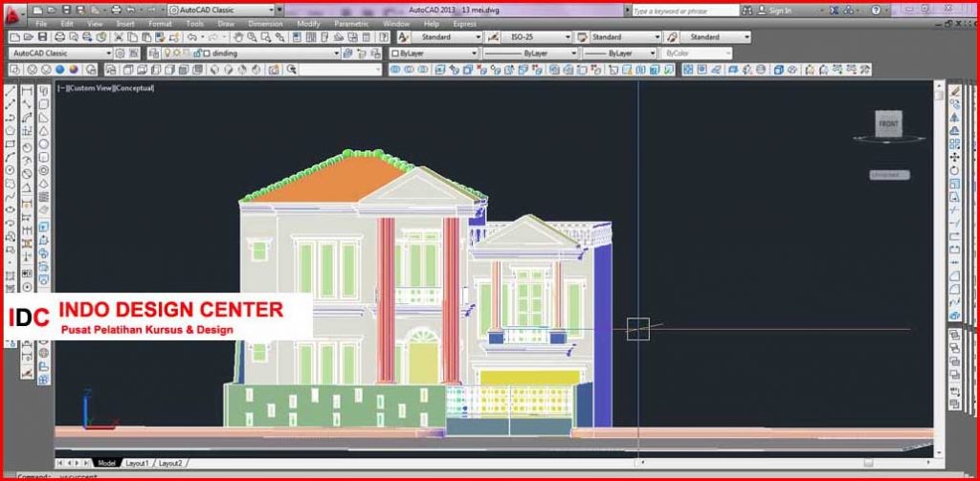Select the Linear dimension tool
This screenshot has height=481, width=980.
pyautogui.click(x=27, y=92)
